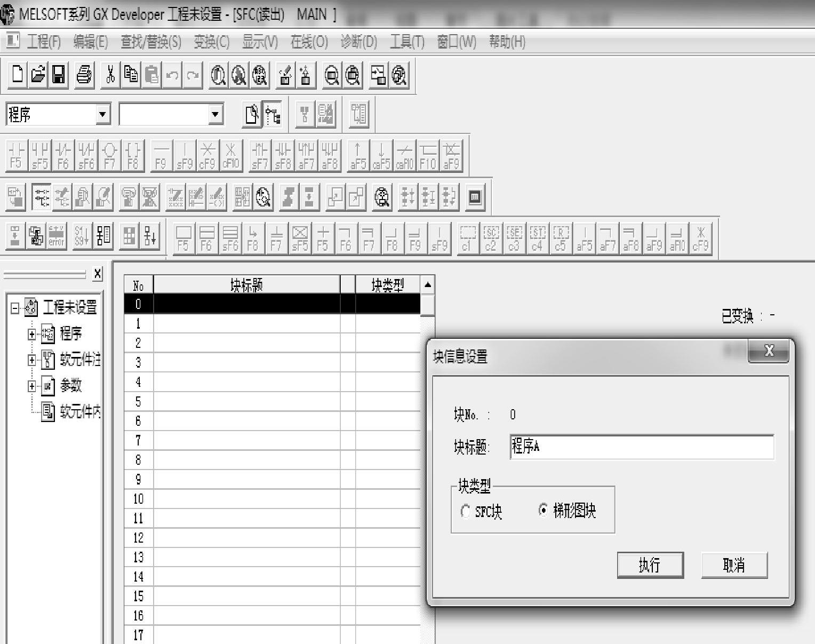This screenshot has width=815, height=644.
Task: Close the 块信息设置 dialog
Action: [x=769, y=351]
